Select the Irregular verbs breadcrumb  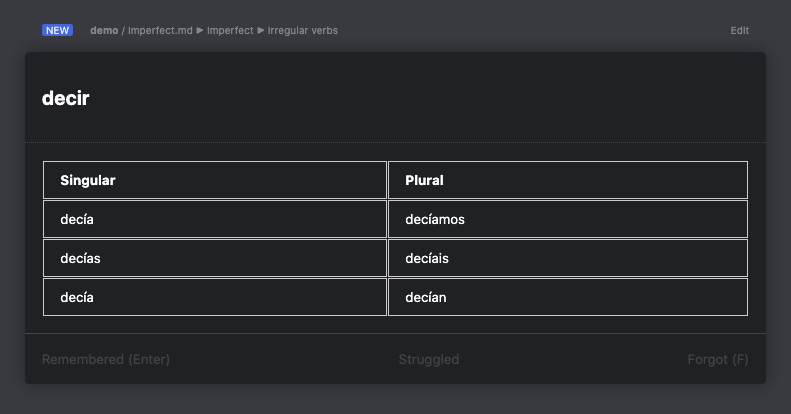[x=303, y=31]
